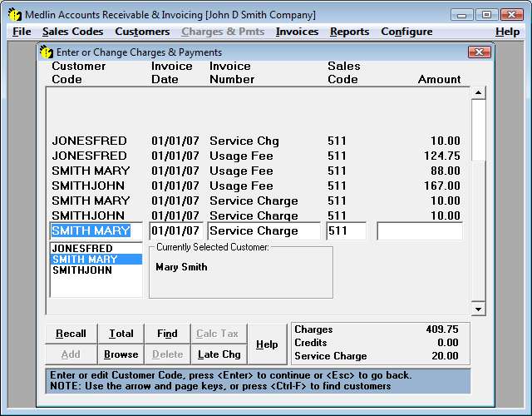
Task: Maximize the Medlin main window
Action: point(486,15)
